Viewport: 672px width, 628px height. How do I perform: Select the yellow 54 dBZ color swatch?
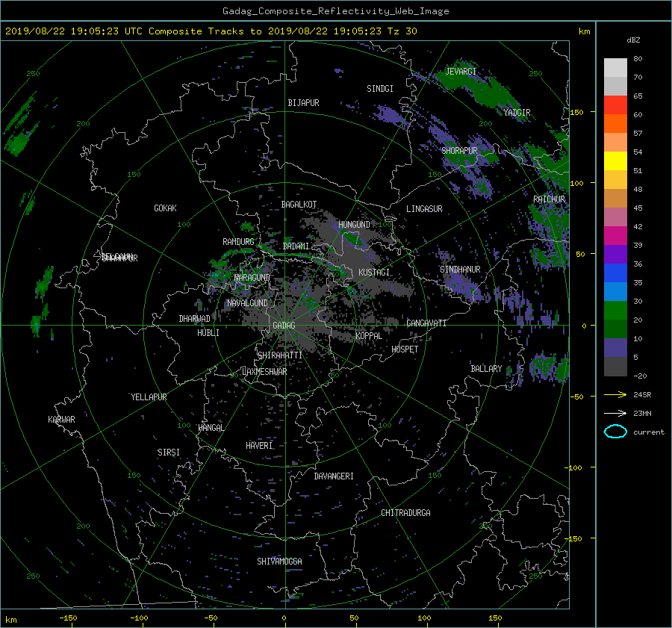pyautogui.click(x=615, y=161)
